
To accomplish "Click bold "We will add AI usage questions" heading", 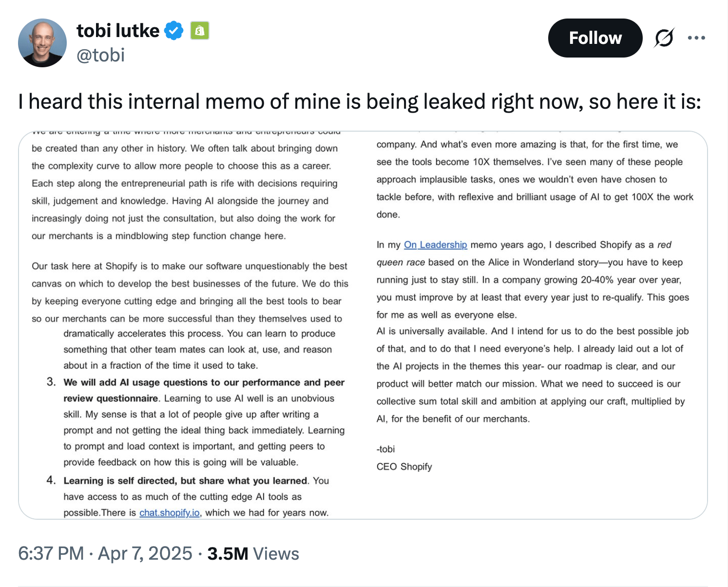I will pos(204,382).
